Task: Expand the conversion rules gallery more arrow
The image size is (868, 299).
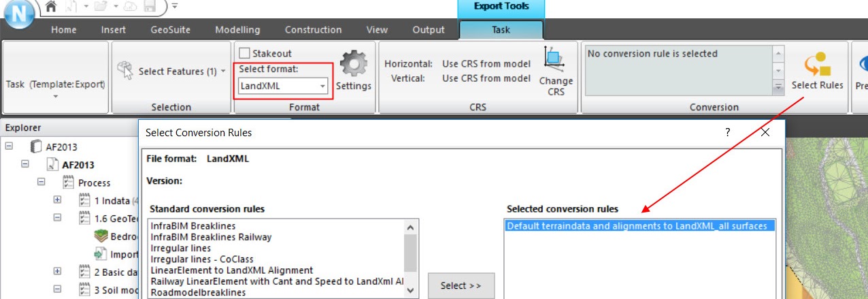Action: tap(778, 86)
